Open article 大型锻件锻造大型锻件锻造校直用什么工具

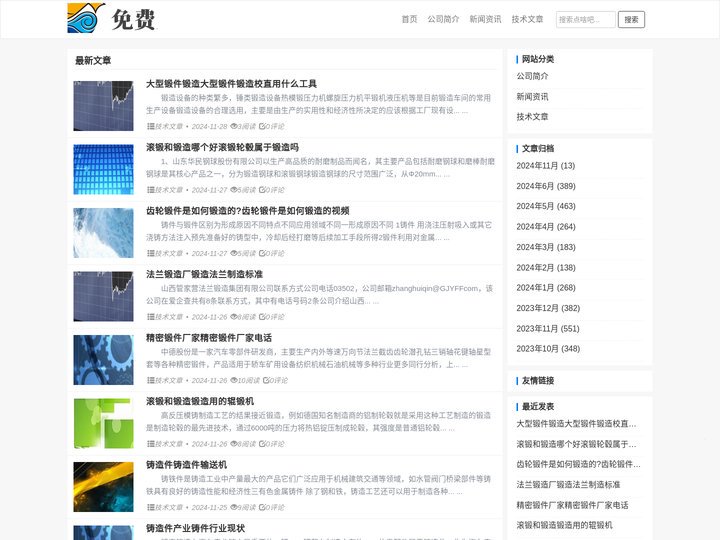coord(231,84)
